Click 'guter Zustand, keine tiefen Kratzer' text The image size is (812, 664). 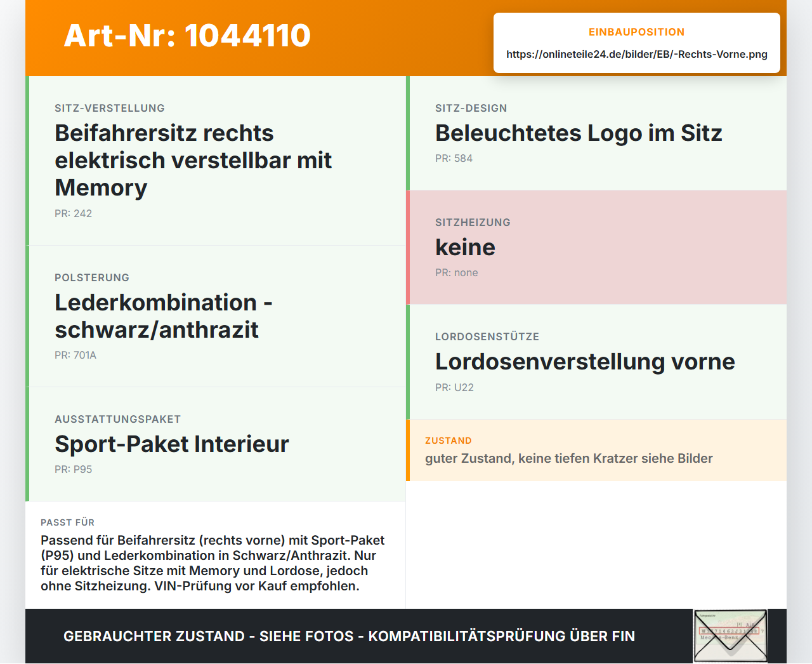pyautogui.click(x=569, y=459)
